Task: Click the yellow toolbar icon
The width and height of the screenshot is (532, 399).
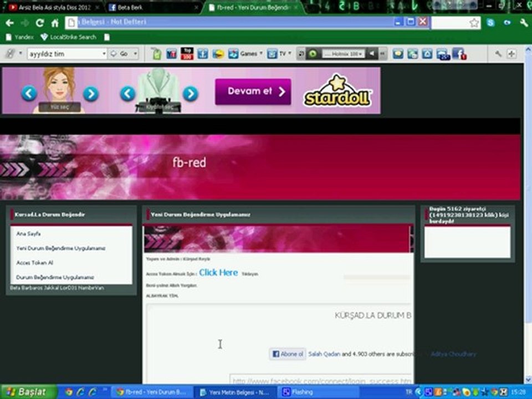Action: point(218,54)
